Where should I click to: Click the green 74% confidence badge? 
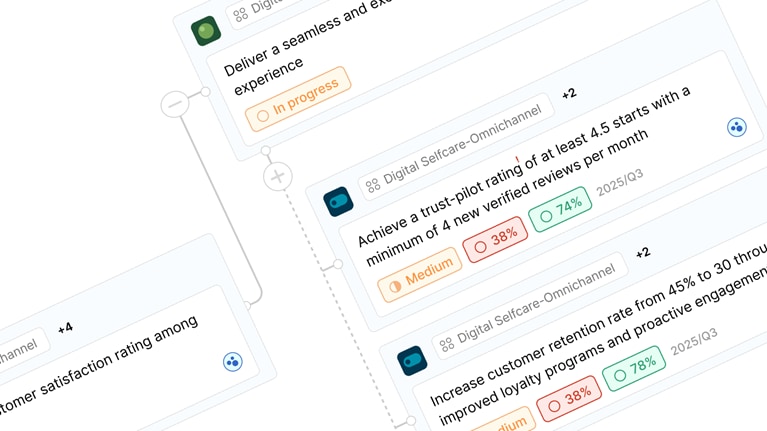(x=560, y=210)
